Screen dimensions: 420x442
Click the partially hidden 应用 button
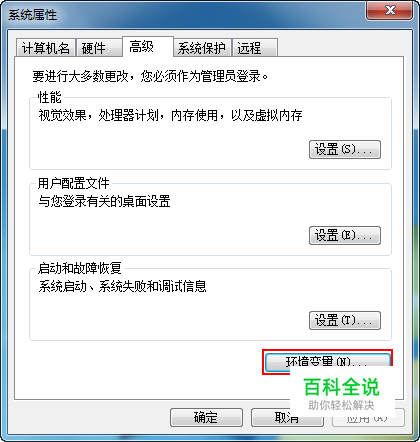(368, 418)
